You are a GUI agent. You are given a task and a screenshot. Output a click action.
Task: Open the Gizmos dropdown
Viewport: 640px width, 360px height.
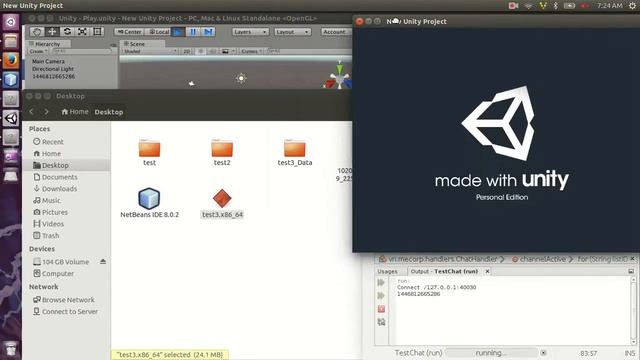tap(251, 51)
